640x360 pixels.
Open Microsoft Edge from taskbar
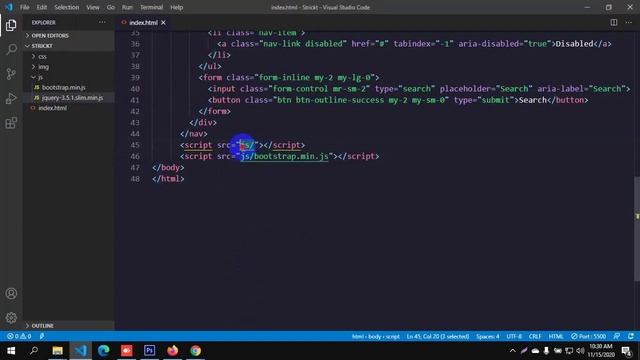pos(104,351)
